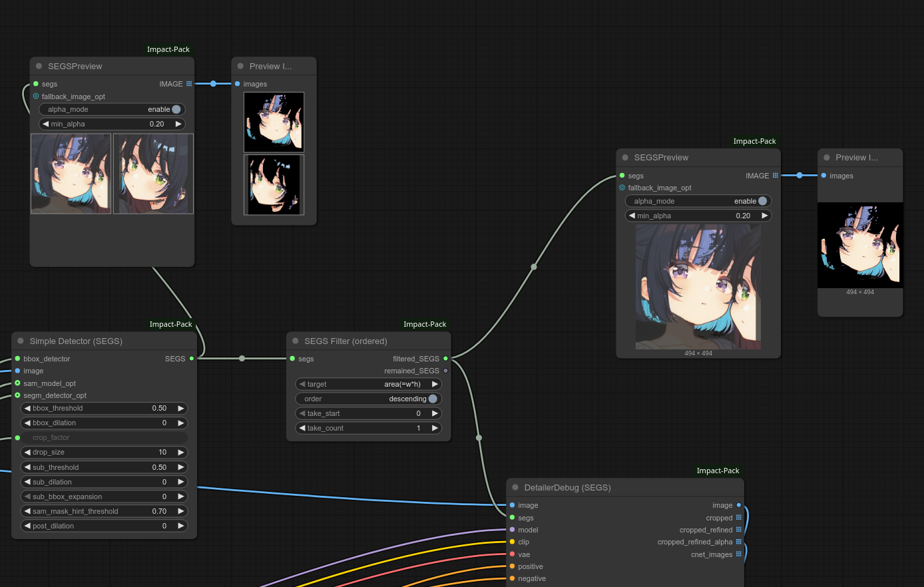Increase take_count with its right arrow
The width and height of the screenshot is (924, 587).
435,428
